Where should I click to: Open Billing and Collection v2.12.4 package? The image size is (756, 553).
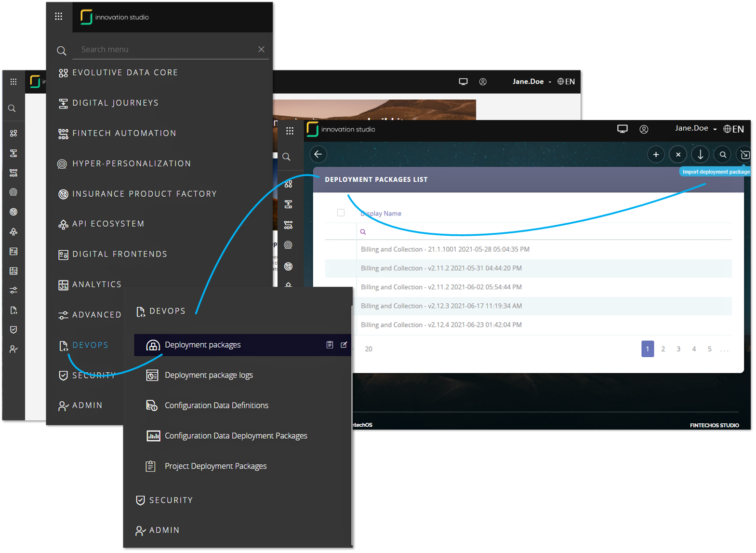(x=441, y=325)
